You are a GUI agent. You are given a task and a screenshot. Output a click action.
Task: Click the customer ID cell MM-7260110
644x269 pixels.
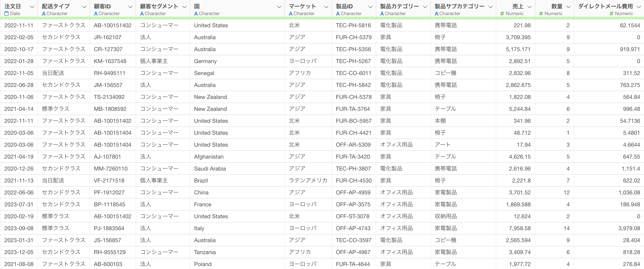[x=111, y=169]
